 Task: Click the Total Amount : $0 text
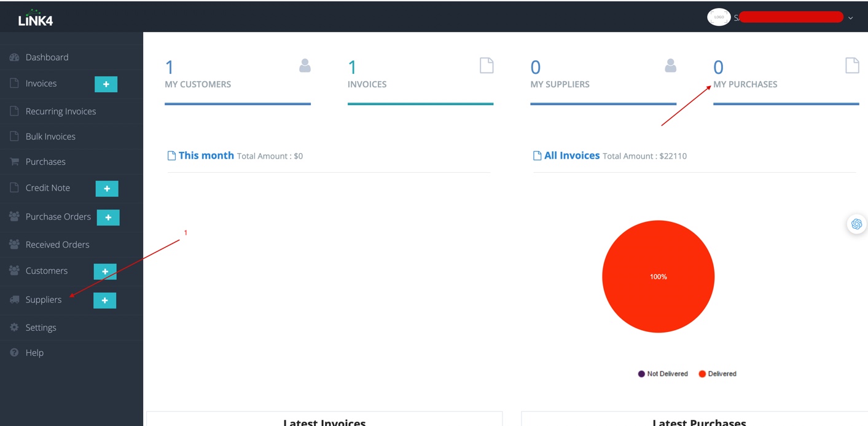click(x=270, y=156)
